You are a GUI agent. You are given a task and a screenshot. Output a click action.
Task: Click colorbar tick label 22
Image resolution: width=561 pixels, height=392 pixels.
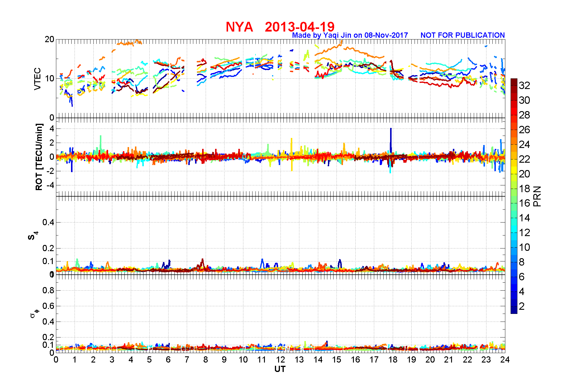(x=524, y=159)
